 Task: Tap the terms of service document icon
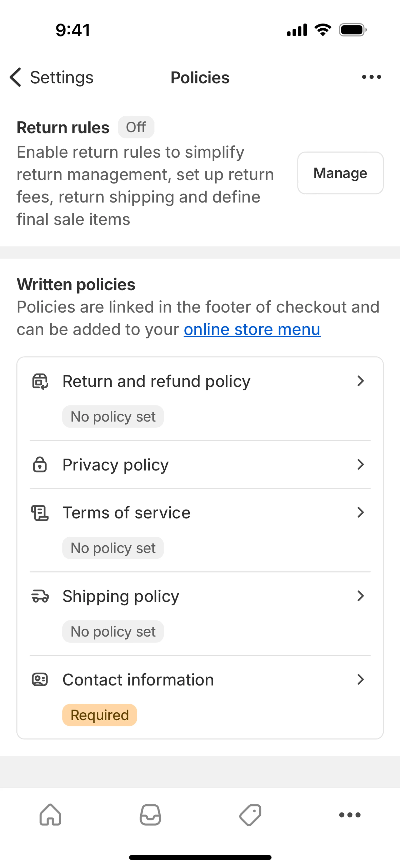click(x=40, y=513)
